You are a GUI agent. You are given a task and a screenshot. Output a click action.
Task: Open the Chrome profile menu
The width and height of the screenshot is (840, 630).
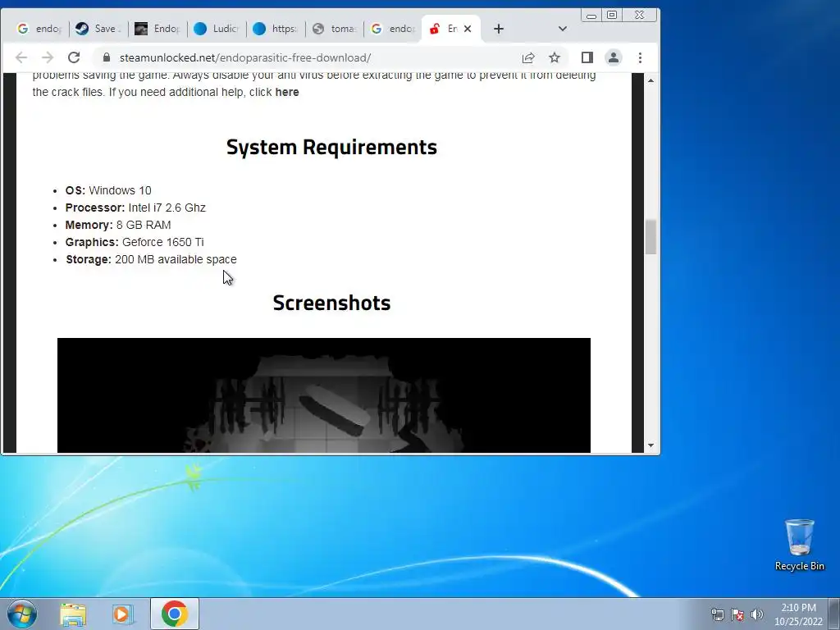[614, 58]
